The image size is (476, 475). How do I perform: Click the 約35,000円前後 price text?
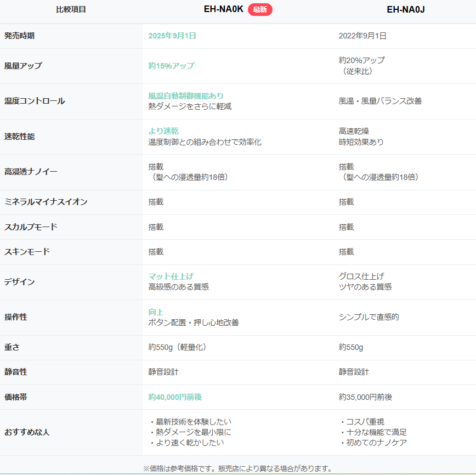click(x=365, y=397)
